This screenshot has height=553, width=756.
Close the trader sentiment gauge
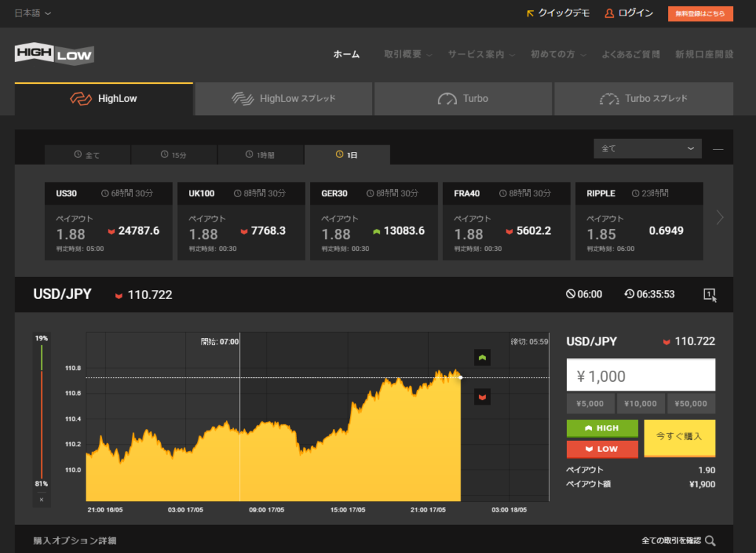pos(41,500)
